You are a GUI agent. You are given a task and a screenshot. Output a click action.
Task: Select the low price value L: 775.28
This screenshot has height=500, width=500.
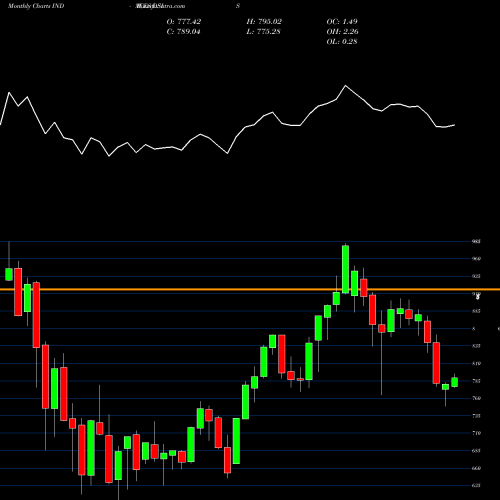point(263,32)
